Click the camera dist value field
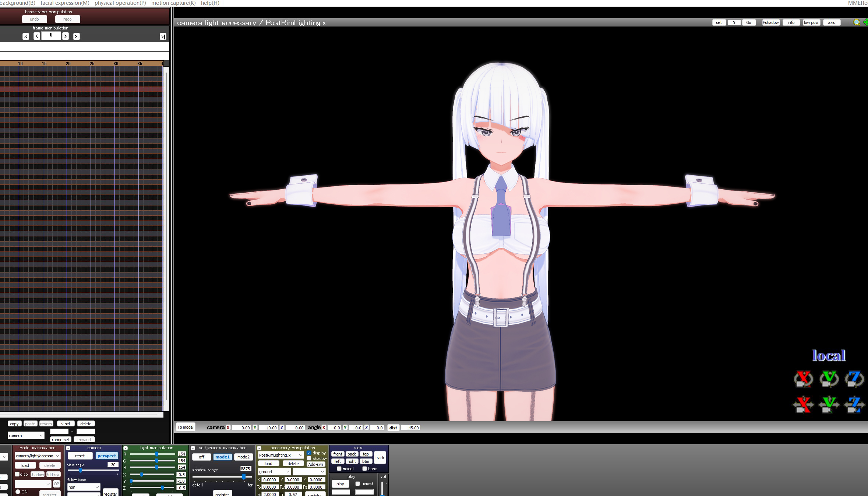 pyautogui.click(x=411, y=428)
